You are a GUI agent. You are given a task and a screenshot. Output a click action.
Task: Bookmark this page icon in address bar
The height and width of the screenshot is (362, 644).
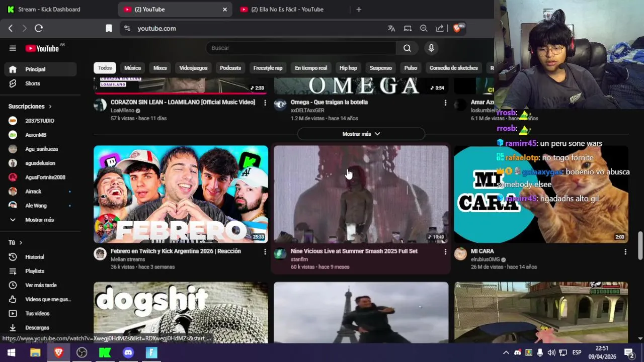[x=109, y=29]
